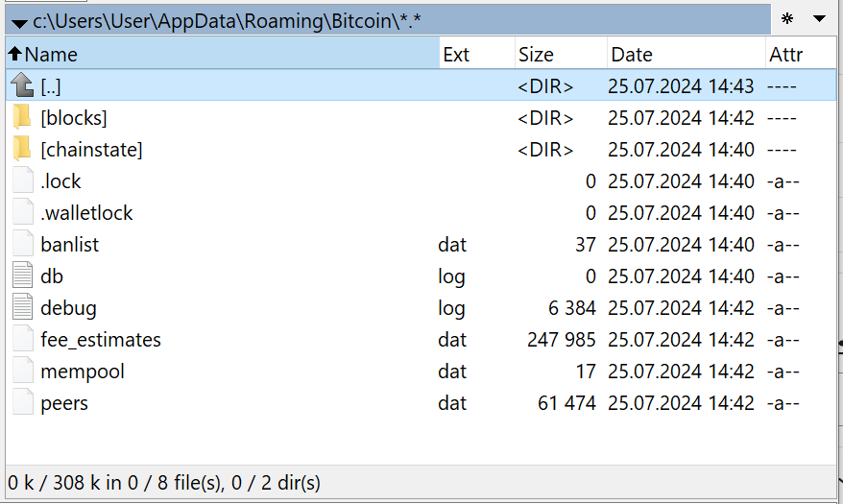The height and width of the screenshot is (504, 843).
Task: Select the [chainstate] directory name
Action: coord(91,150)
